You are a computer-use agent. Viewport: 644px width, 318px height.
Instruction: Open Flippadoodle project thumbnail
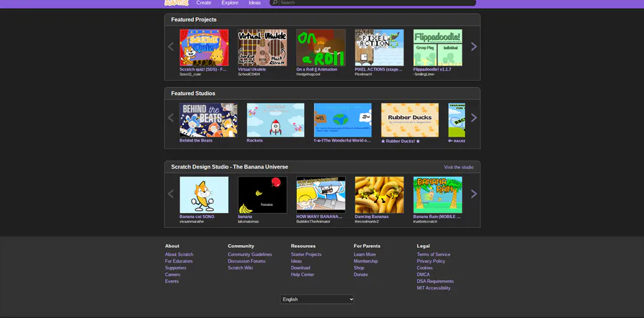pyautogui.click(x=437, y=48)
